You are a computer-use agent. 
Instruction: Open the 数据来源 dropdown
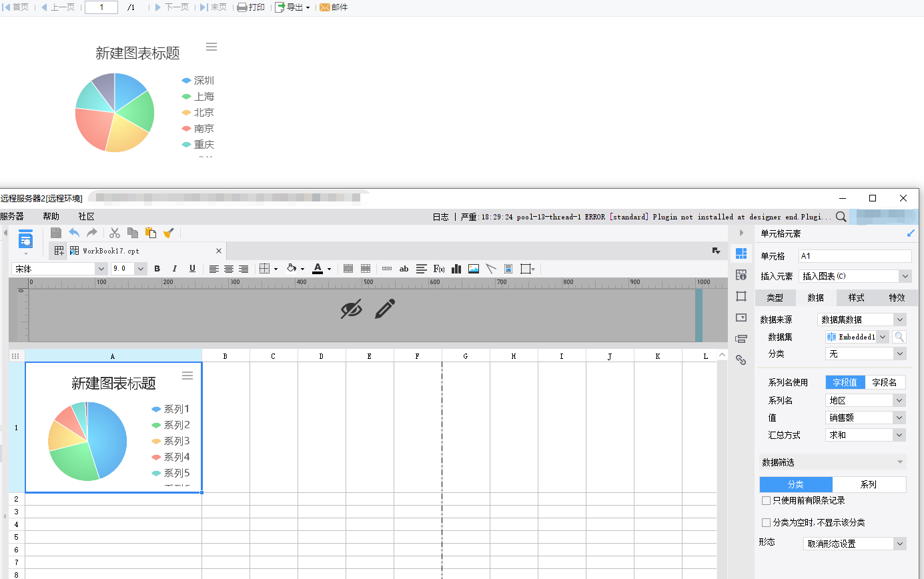tap(862, 320)
